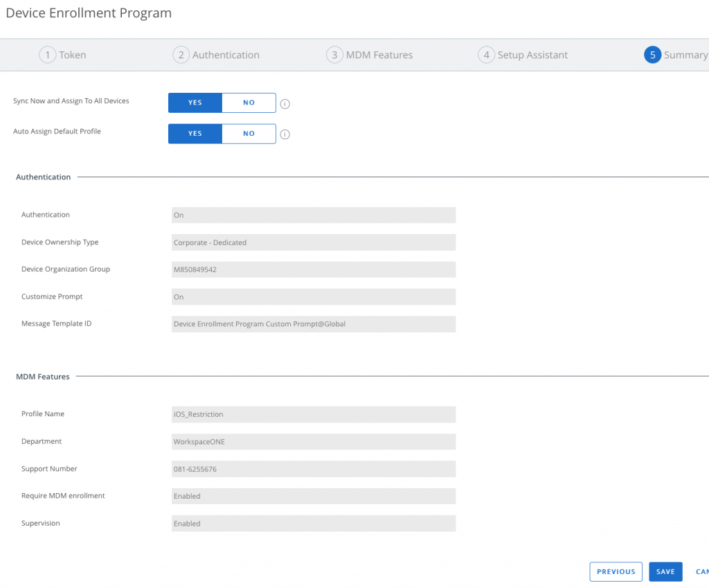Click the Device Organization Group field
Screen dimensions: 709x588
(313, 269)
